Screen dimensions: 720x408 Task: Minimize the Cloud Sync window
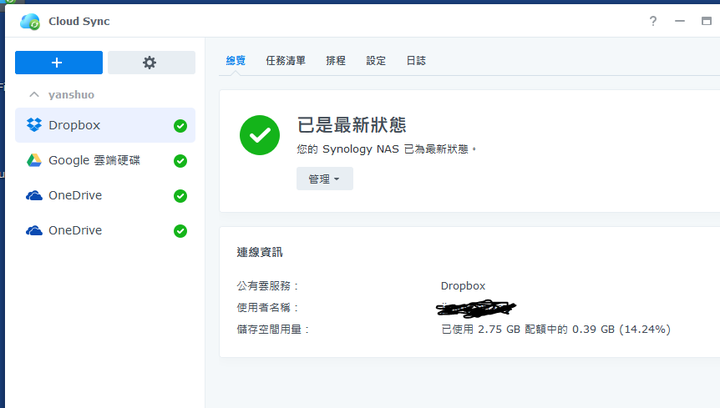click(x=680, y=21)
